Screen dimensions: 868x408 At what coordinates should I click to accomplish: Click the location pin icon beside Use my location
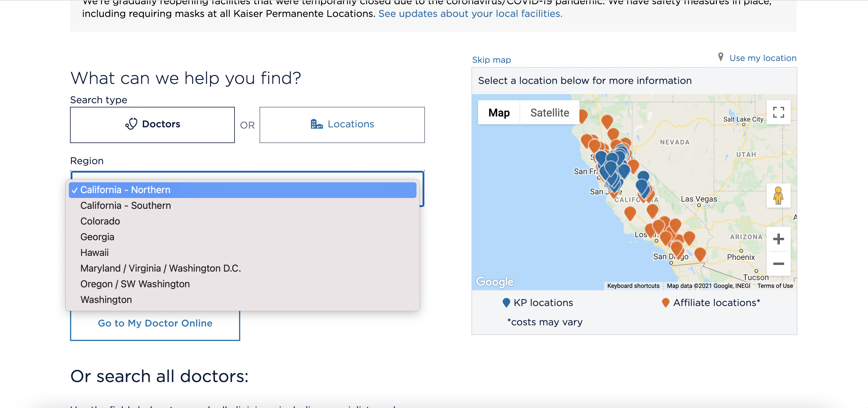[x=720, y=57]
